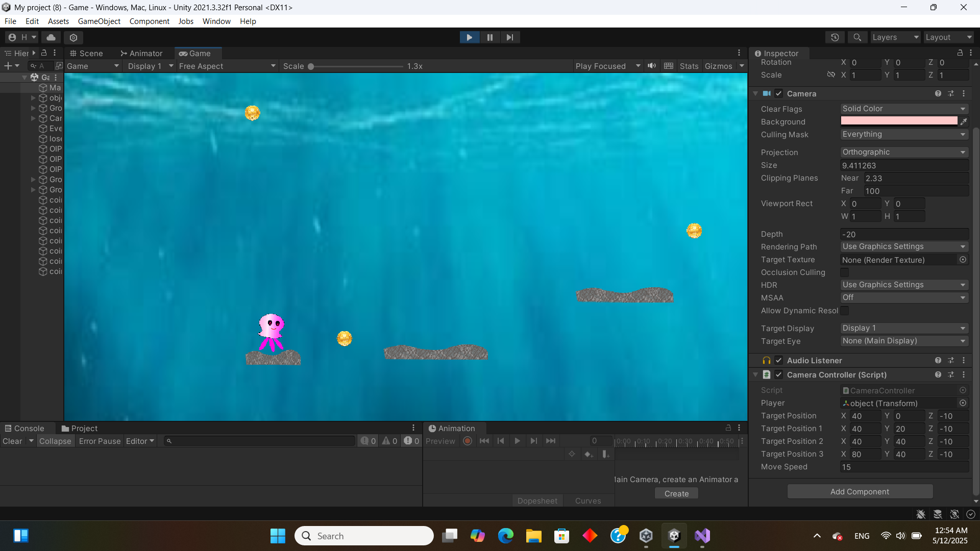
Task: Open Unity cloud services icon
Action: point(51,37)
